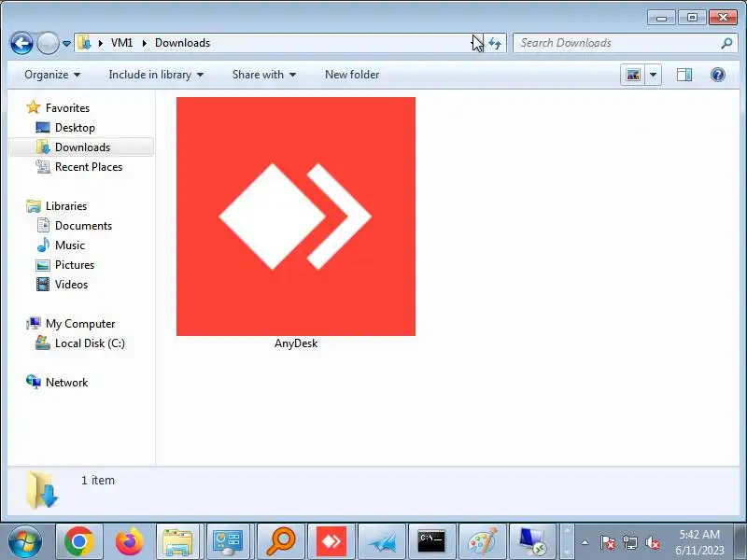Click the folder icon in address bar
The width and height of the screenshot is (747, 560).
click(x=84, y=43)
